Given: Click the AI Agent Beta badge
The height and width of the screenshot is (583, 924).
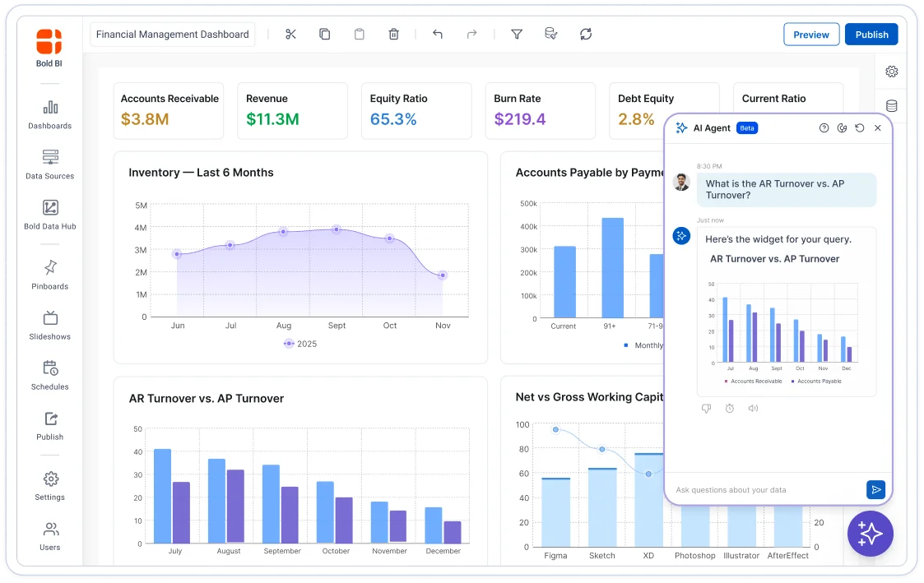Looking at the screenshot, I should coord(746,127).
